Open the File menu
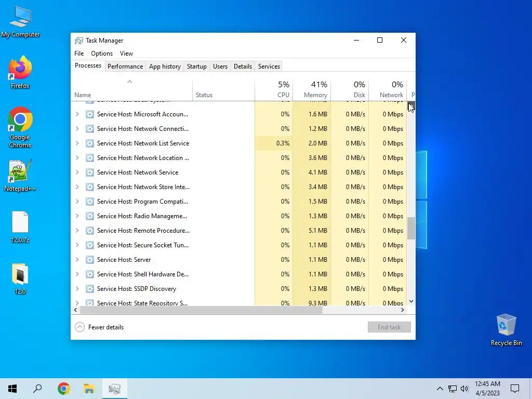 (79, 54)
